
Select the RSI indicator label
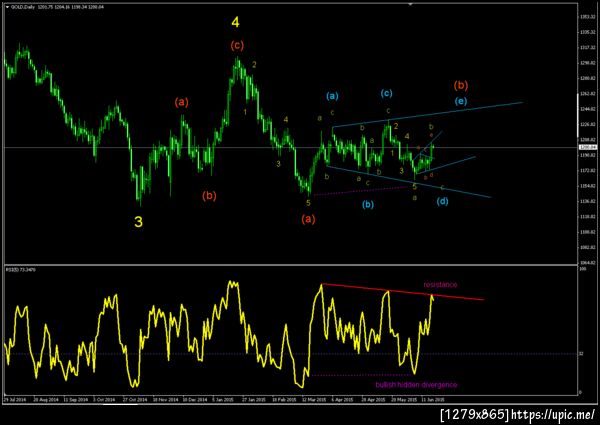20,270
